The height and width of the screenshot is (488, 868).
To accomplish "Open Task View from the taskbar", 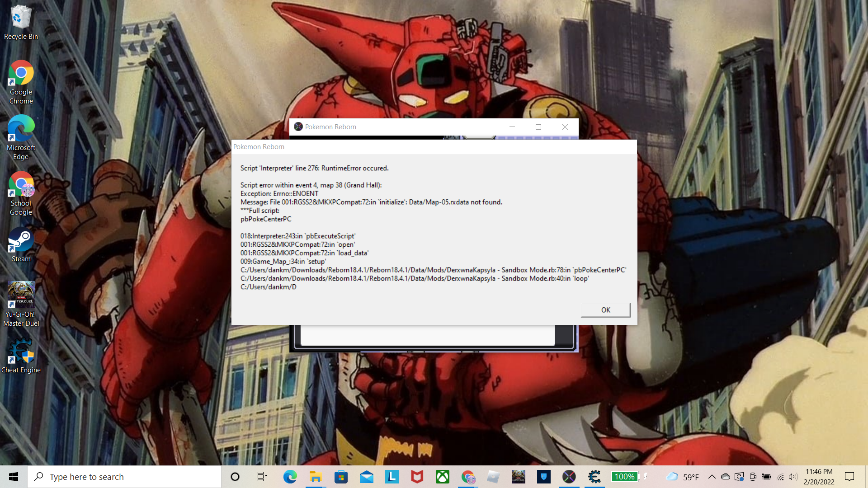I will click(262, 477).
